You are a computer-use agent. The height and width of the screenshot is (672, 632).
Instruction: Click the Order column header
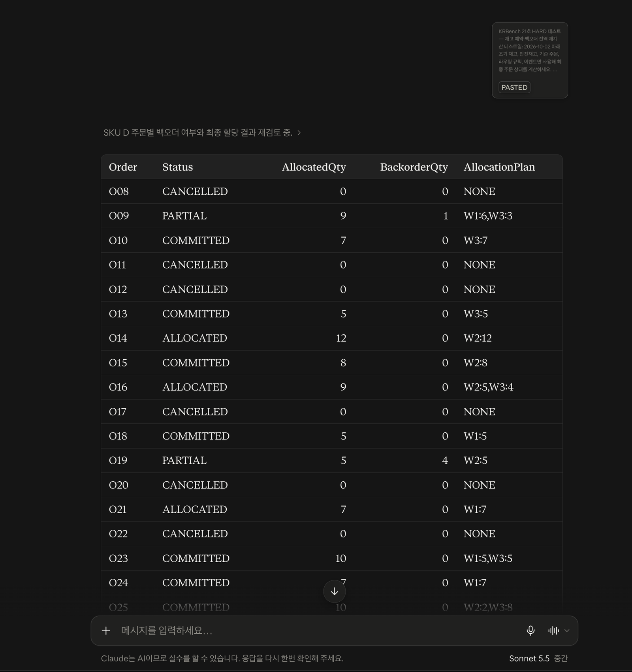click(x=123, y=167)
